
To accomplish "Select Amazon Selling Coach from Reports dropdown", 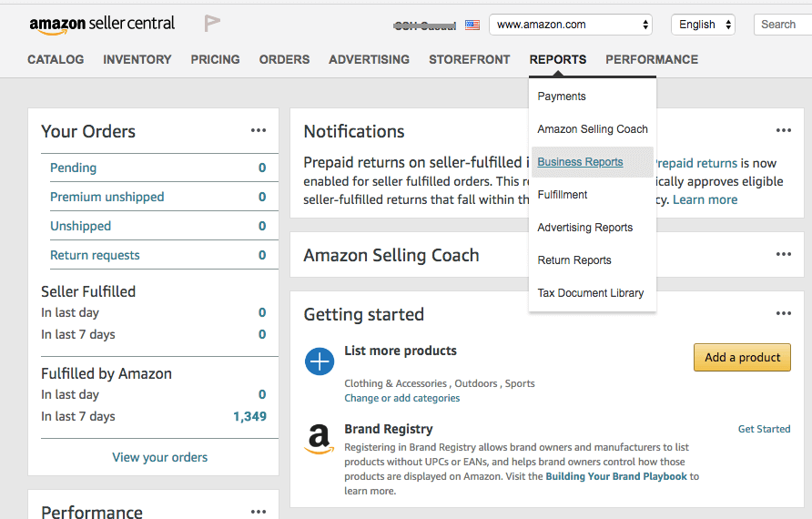I will point(593,129).
